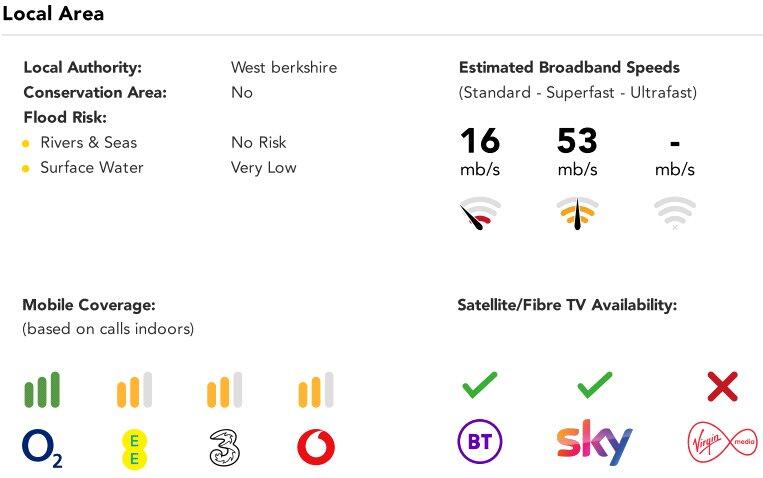
Task: Click the BT provider logo
Action: (x=479, y=442)
